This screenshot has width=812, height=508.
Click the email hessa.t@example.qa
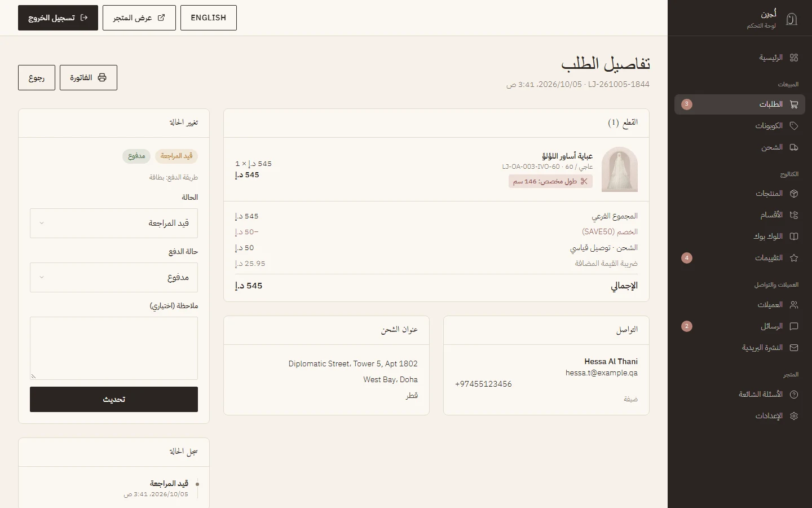[602, 373]
